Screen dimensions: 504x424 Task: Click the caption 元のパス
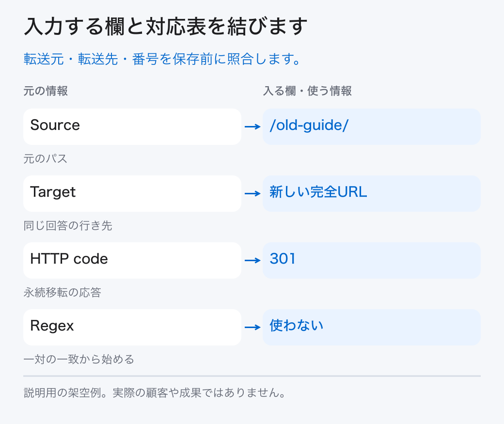46,158
